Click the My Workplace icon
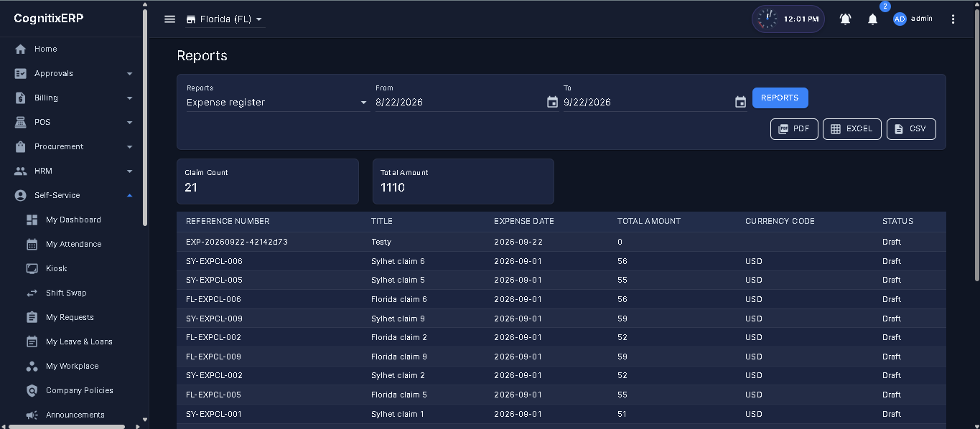 (32, 366)
